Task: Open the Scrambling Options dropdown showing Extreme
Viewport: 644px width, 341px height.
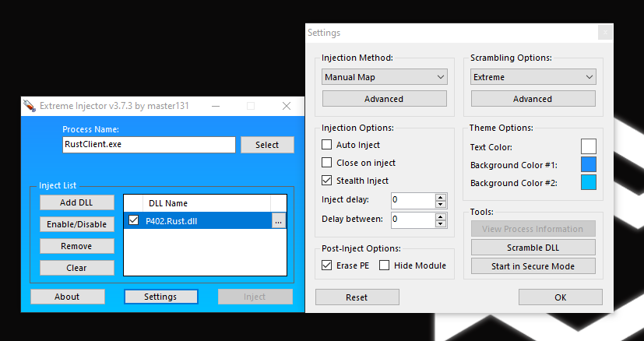Action: point(533,77)
